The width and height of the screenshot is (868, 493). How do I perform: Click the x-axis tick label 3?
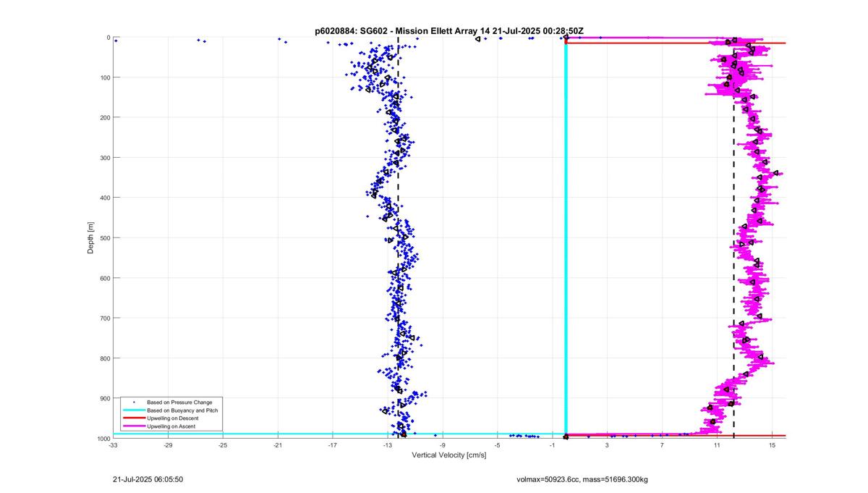point(607,445)
